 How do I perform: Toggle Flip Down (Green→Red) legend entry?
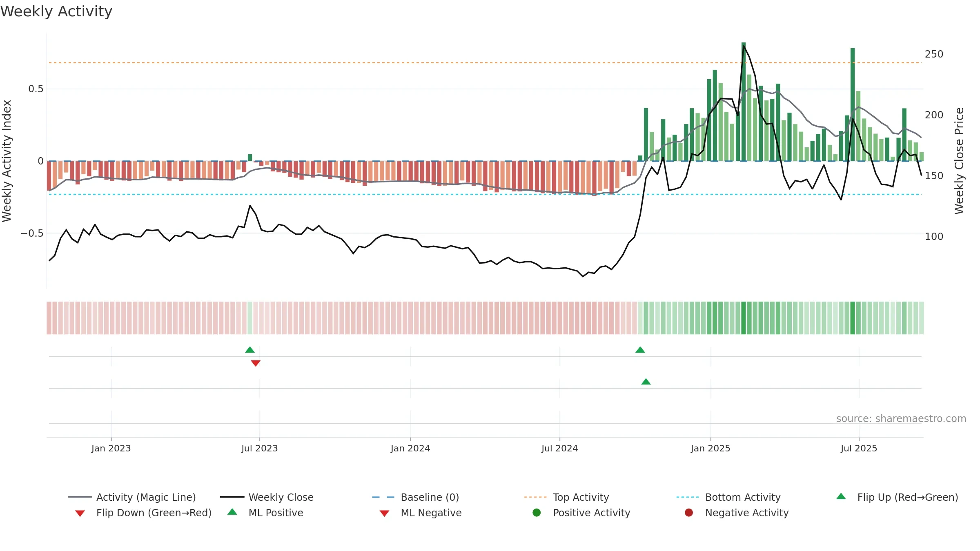tap(143, 513)
